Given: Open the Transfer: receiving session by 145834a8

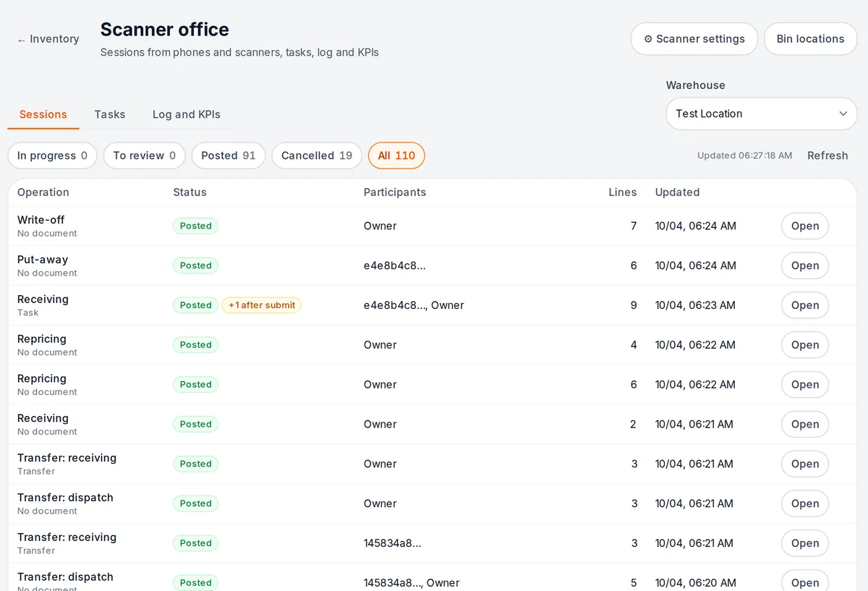Looking at the screenshot, I should click(x=805, y=543).
